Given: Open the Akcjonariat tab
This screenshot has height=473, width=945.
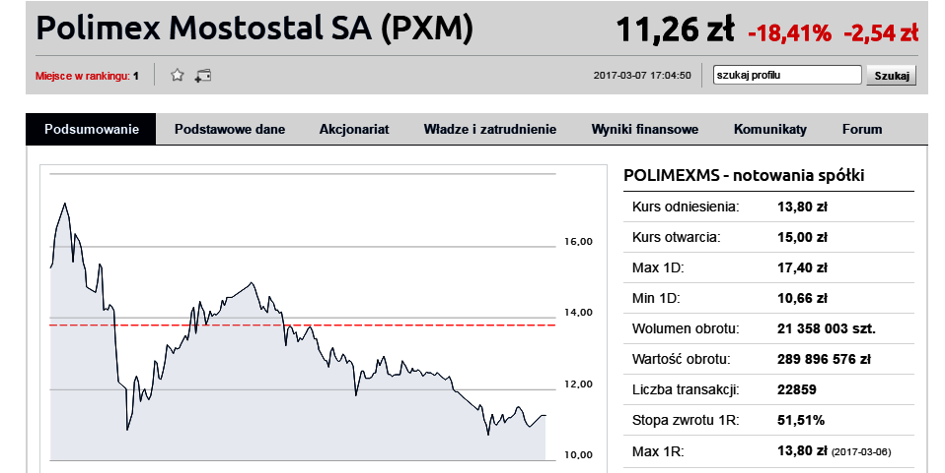Looking at the screenshot, I should tap(354, 129).
